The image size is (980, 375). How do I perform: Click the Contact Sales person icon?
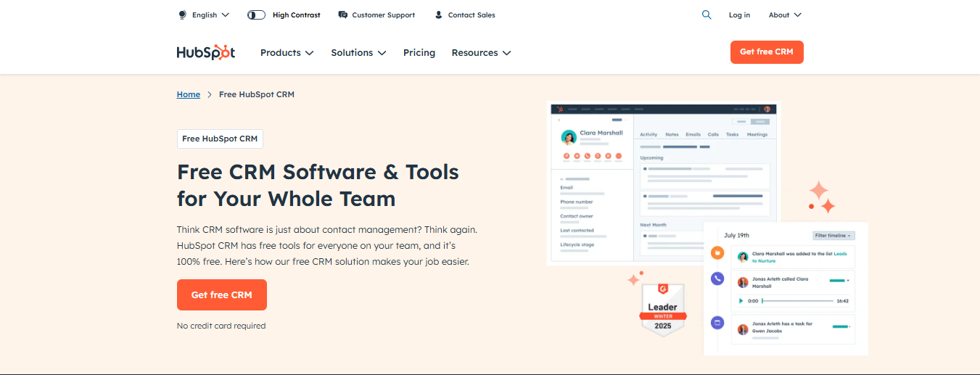(x=438, y=15)
